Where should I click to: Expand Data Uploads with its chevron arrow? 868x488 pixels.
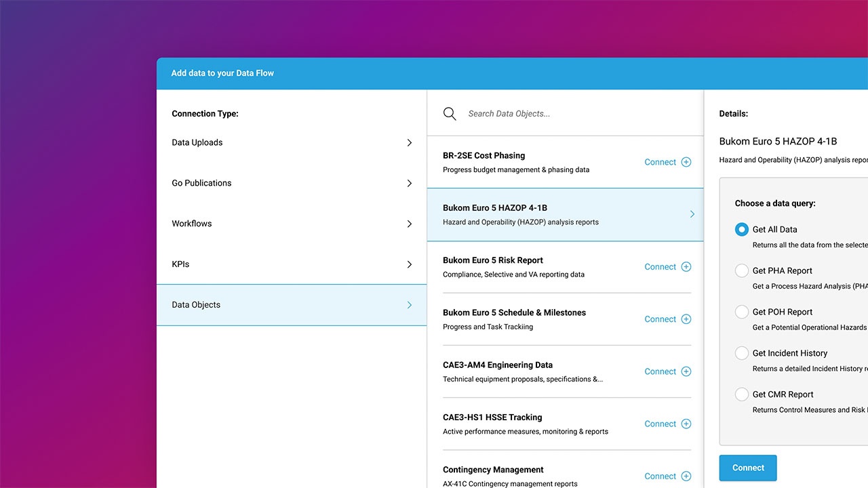pos(410,143)
